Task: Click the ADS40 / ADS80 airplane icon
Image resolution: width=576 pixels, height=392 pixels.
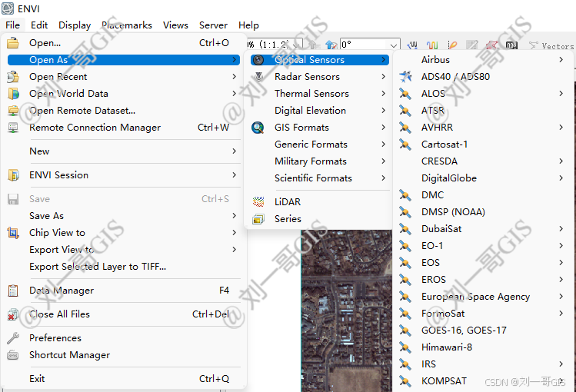Action: click(405, 77)
